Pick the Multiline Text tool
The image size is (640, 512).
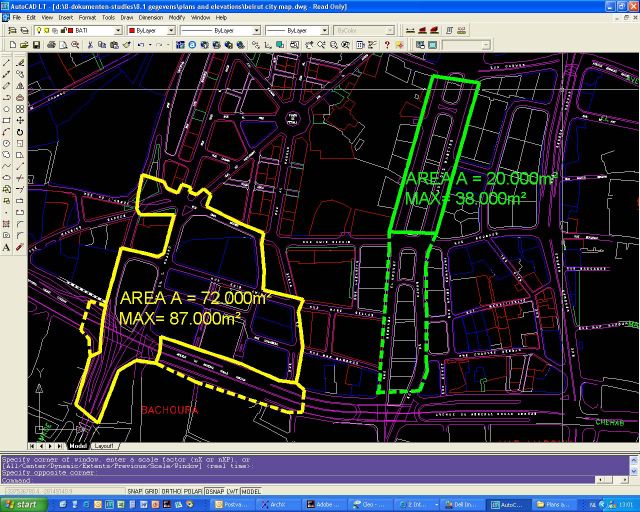point(7,246)
